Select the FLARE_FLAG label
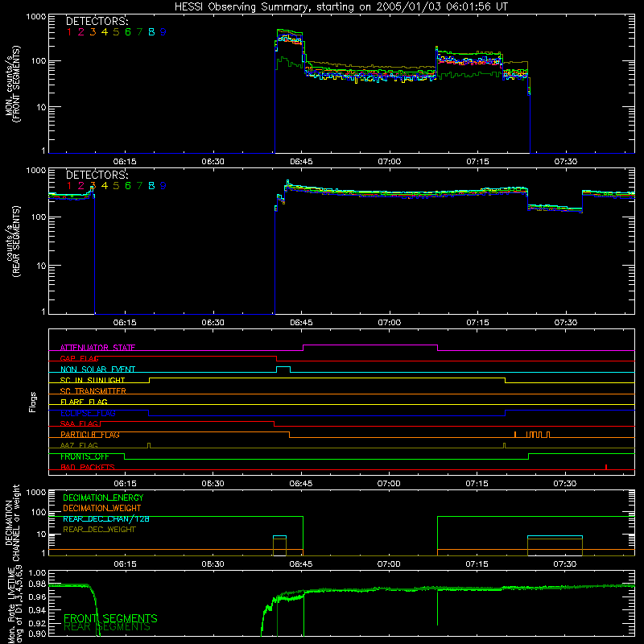This screenshot has height=644, width=644. 84,402
